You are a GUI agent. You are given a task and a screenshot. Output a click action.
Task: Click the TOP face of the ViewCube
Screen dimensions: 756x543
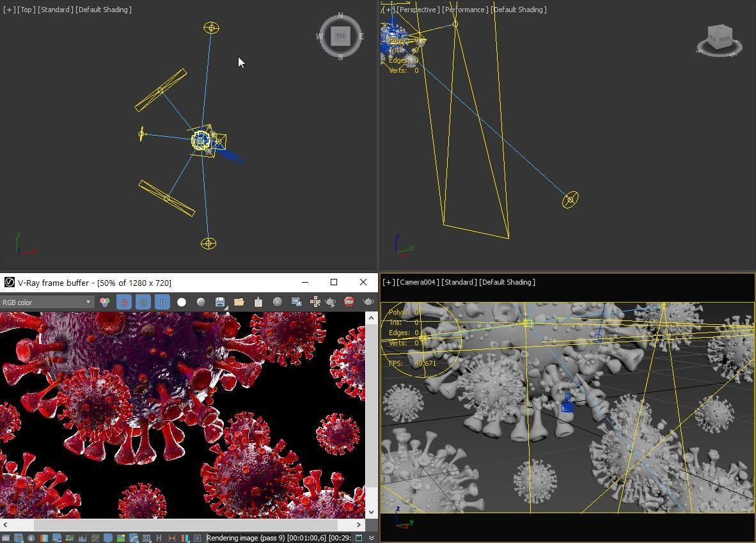340,36
